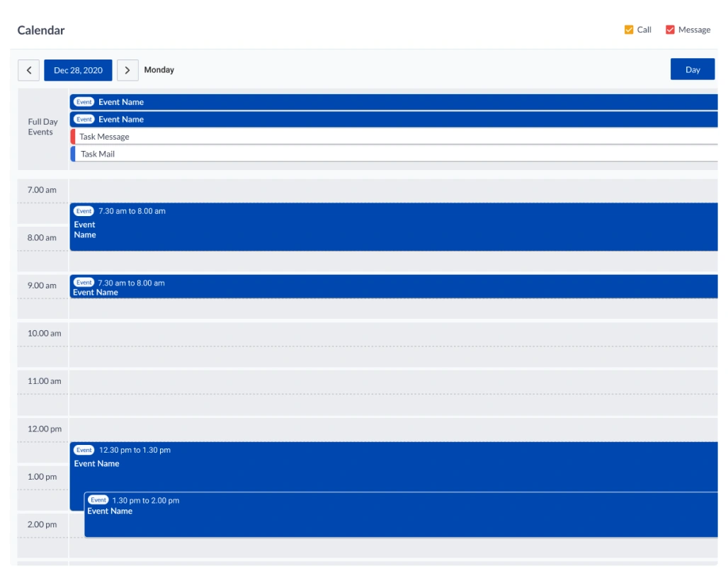Image resolution: width=728 pixels, height=576 pixels.
Task: Go to next day with right chevron
Action: [x=127, y=70]
